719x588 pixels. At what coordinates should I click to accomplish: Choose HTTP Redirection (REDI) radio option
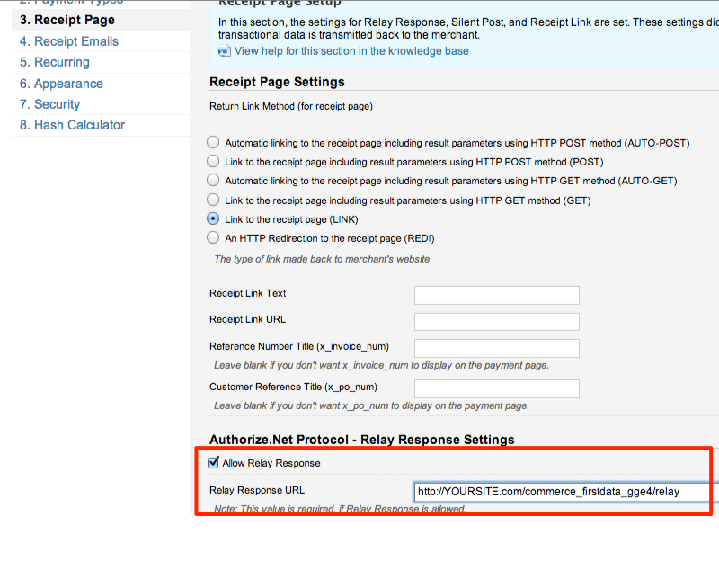pyautogui.click(x=213, y=238)
